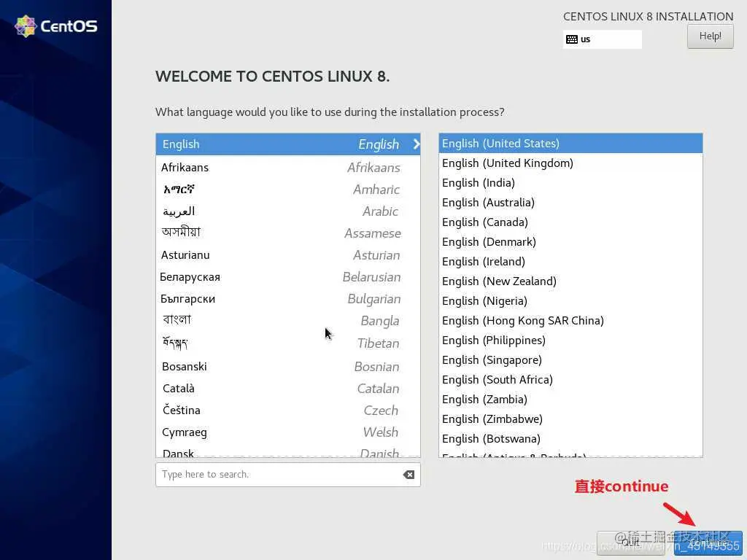Select the Tibetan language row
This screenshot has width=747, height=560.
(x=287, y=343)
